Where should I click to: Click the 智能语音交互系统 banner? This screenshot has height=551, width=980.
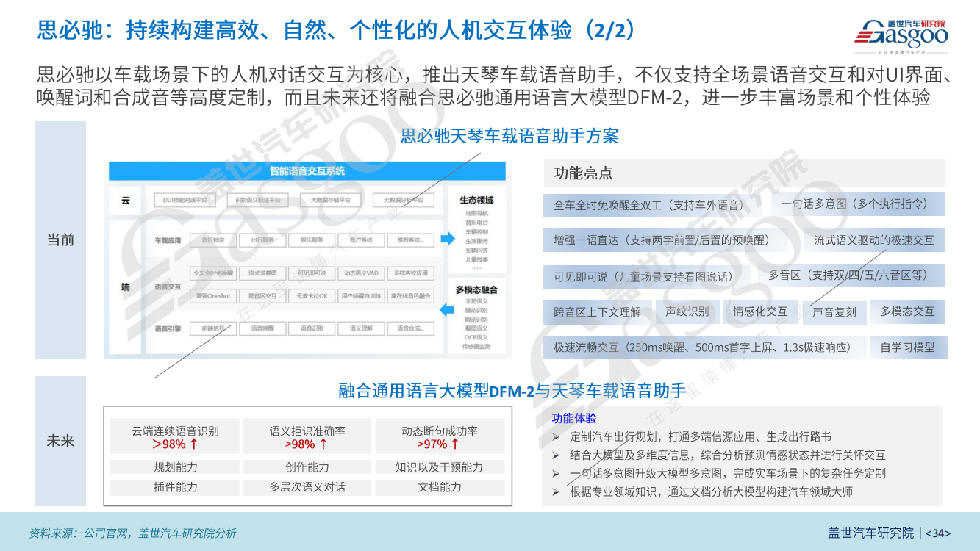(x=307, y=171)
